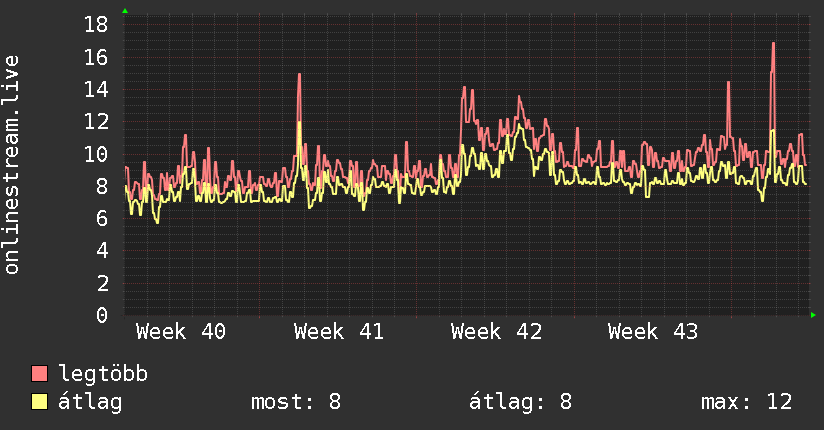This screenshot has height=430, width=824.
Task: Click the onlinestream.live vertical axis title
Action: 11,165
